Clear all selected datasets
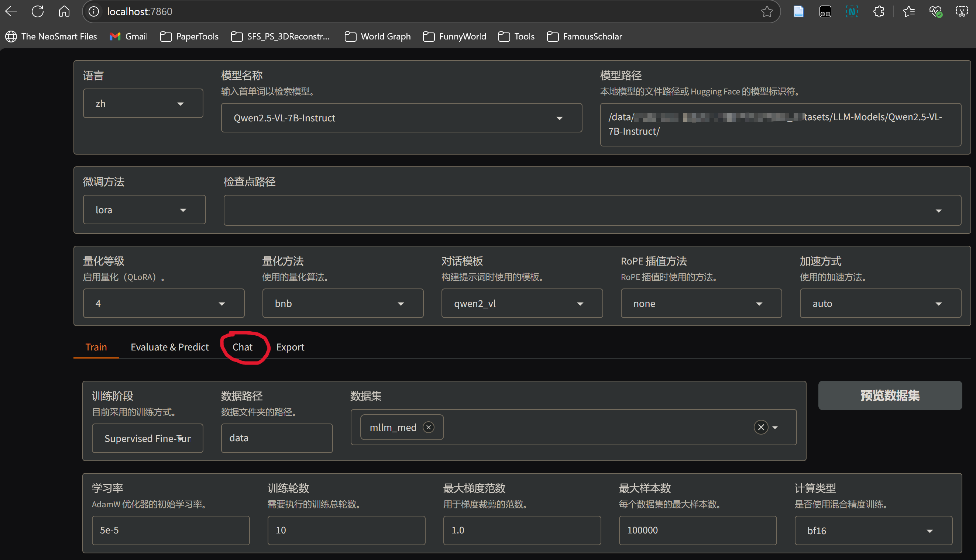This screenshot has height=560, width=976. (760, 427)
